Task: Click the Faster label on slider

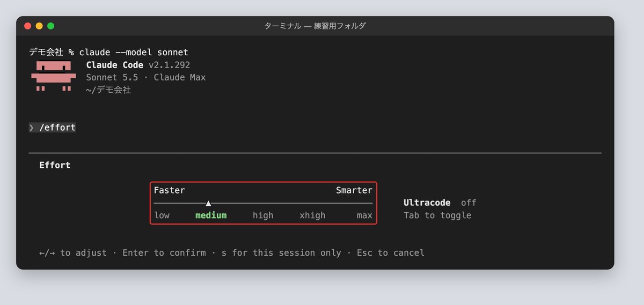Action: coord(170,190)
